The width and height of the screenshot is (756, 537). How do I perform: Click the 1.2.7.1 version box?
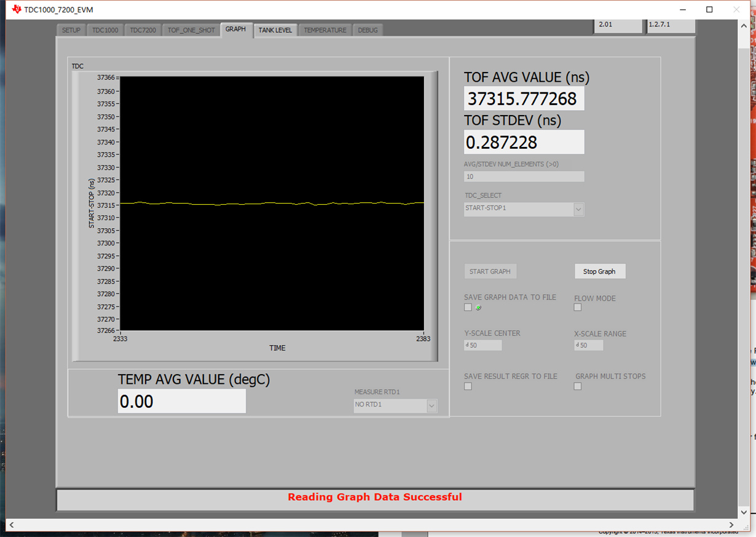click(671, 26)
